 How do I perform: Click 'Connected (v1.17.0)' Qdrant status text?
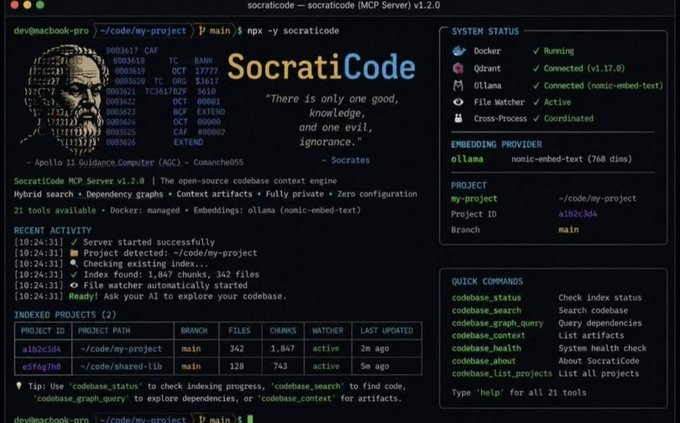point(584,68)
